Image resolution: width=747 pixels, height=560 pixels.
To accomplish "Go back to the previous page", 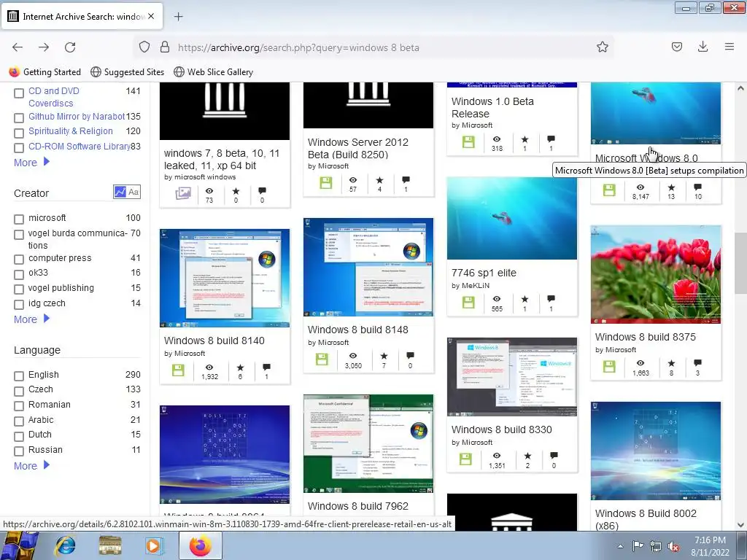I will tap(18, 47).
